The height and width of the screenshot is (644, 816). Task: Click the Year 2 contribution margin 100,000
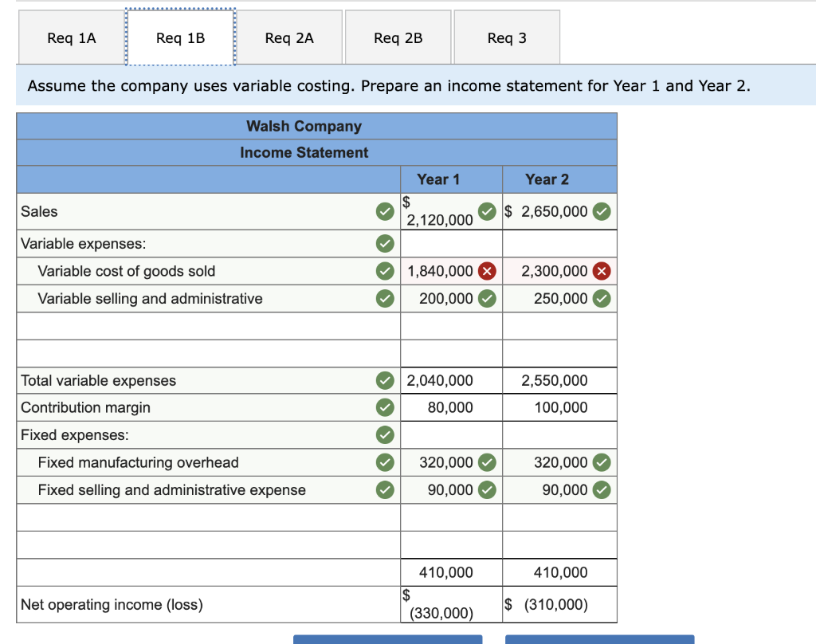pyautogui.click(x=560, y=407)
